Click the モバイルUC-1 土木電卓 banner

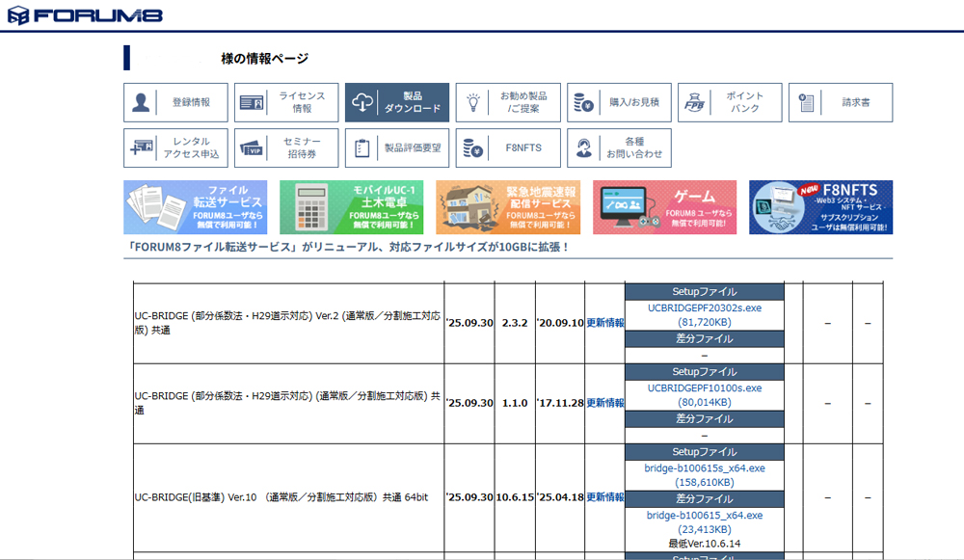352,207
